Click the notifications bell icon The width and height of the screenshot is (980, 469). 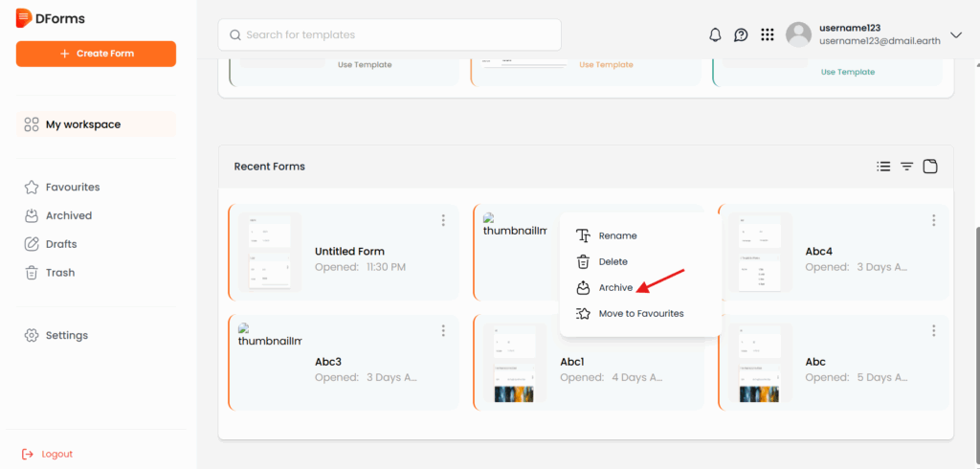[x=715, y=35]
